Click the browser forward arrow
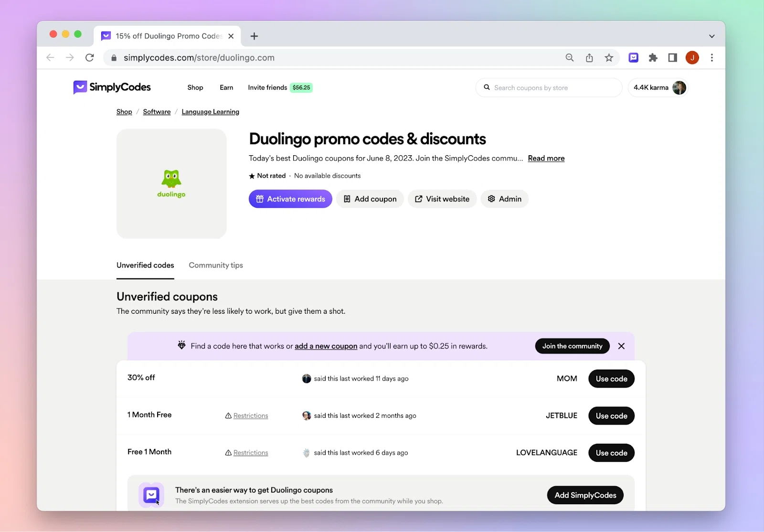The height and width of the screenshot is (532, 764). (70, 58)
